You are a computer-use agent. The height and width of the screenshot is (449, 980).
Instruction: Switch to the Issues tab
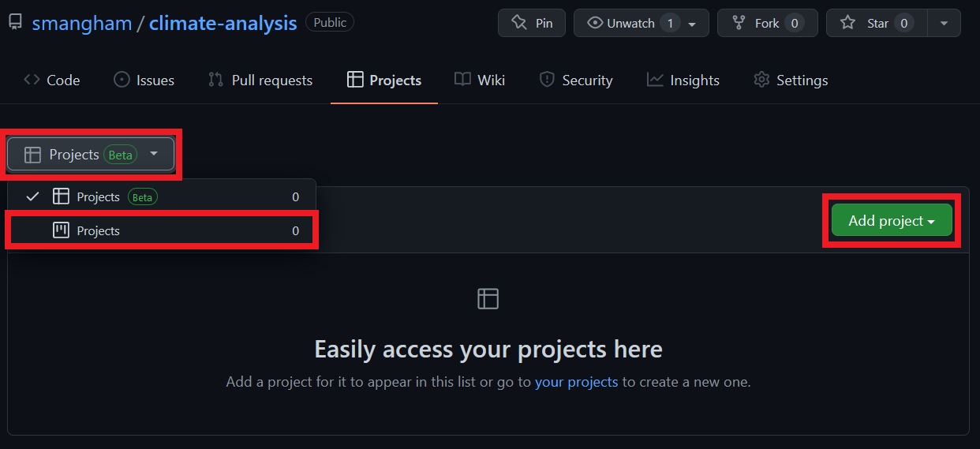(144, 80)
